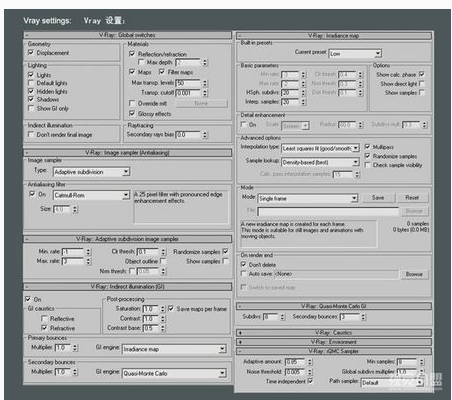Viewport: 452px width, 400px height.
Task: Expand the V-Ray Caustics rollout
Action: (x=334, y=333)
